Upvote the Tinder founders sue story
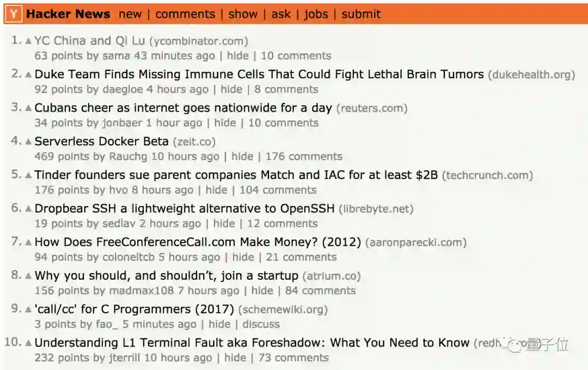This screenshot has height=370, width=588. point(28,176)
